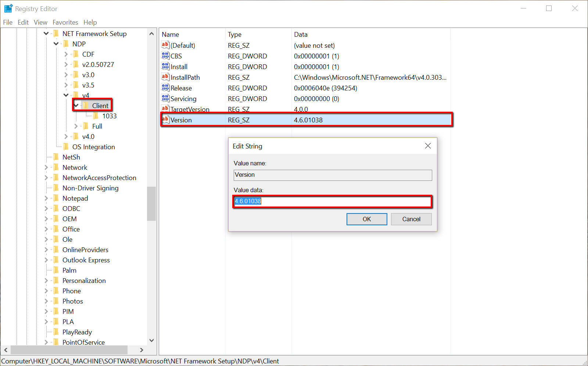Click the Value data text field
This screenshot has width=588, height=366.
point(332,201)
